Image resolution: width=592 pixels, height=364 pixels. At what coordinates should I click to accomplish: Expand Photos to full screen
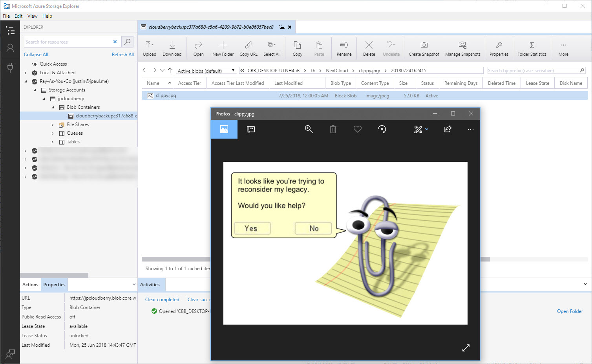click(x=466, y=348)
